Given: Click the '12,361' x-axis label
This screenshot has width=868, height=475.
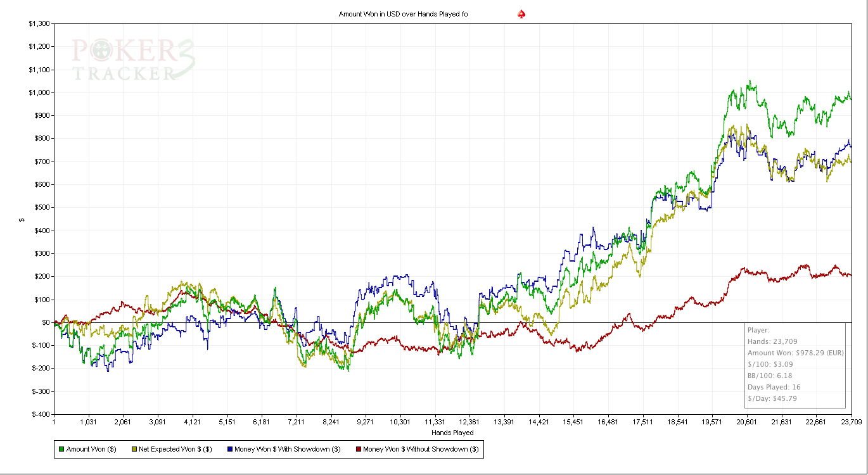Looking at the screenshot, I should click(x=469, y=421).
